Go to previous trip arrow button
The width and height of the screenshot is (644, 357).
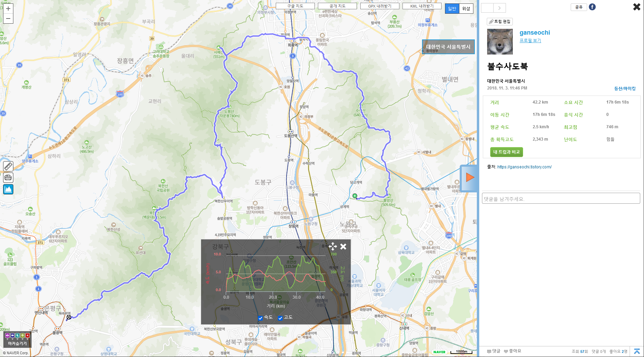(487, 8)
